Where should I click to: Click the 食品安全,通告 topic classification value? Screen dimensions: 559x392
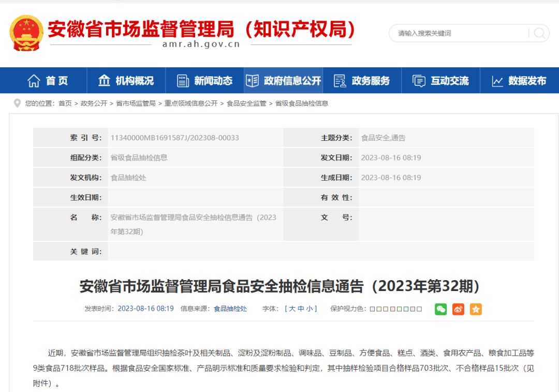(383, 138)
